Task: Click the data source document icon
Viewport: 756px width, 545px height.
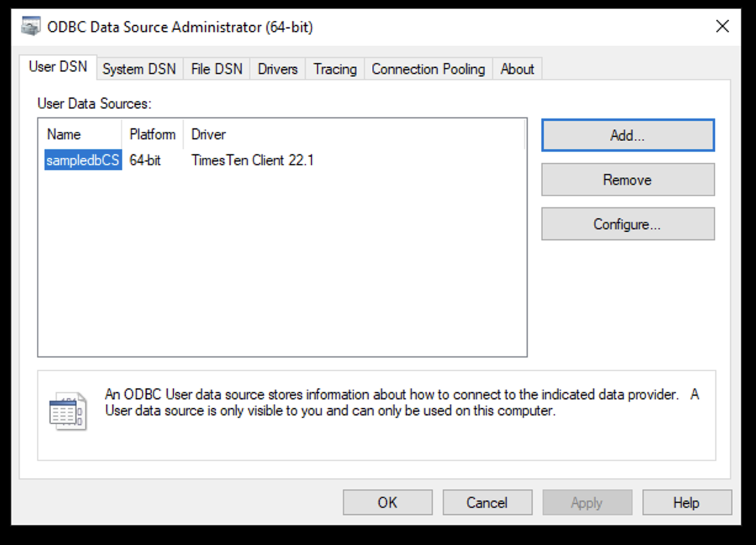Action: tap(68, 411)
